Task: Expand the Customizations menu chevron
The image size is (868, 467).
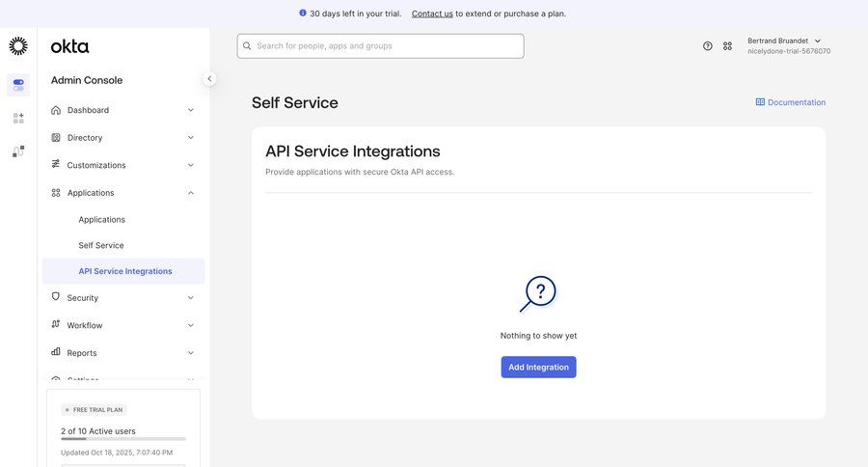Action: [x=190, y=165]
